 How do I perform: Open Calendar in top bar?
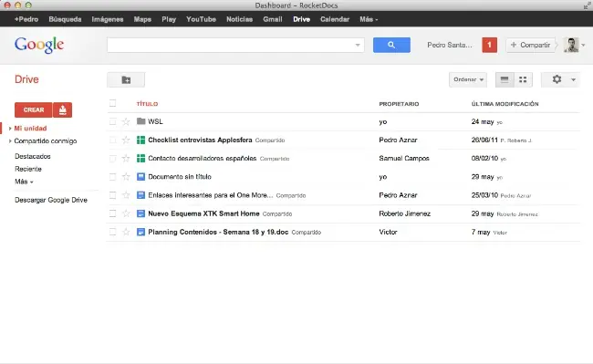[335, 19]
